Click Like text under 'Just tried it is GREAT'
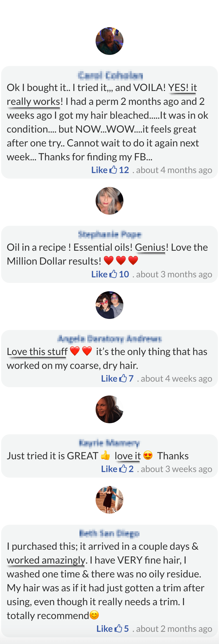The width and height of the screenshot is (219, 644). pos(109,469)
